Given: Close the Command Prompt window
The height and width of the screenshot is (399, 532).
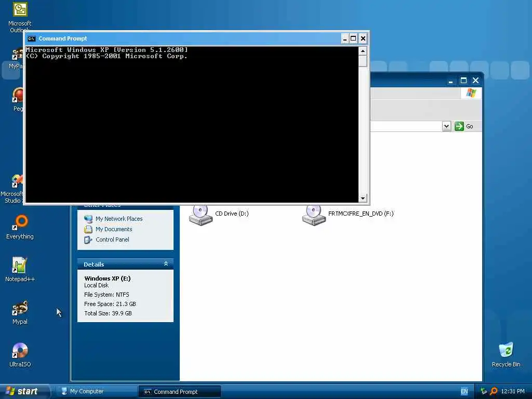Looking at the screenshot, I should click(363, 38).
